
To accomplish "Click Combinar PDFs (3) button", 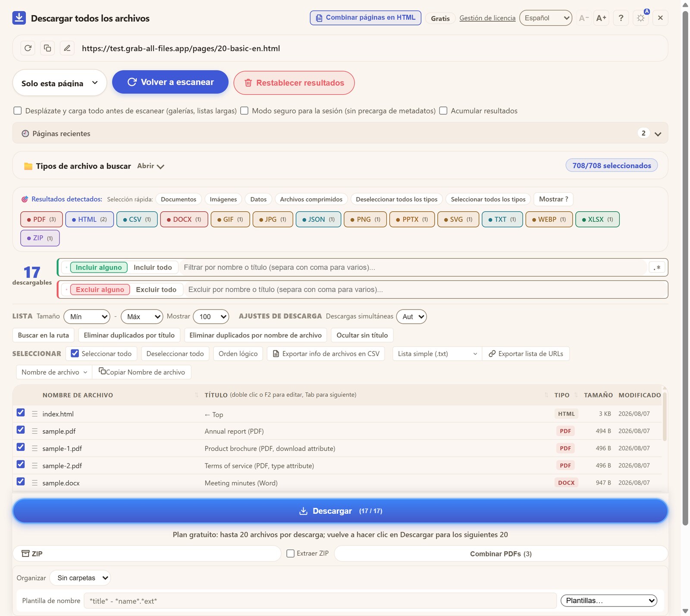I will coord(501,553).
